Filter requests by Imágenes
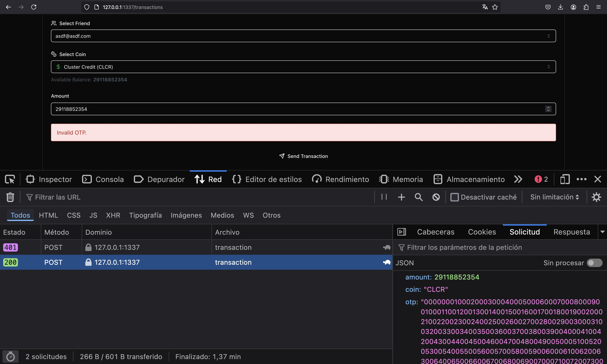607x364 pixels. 186,215
